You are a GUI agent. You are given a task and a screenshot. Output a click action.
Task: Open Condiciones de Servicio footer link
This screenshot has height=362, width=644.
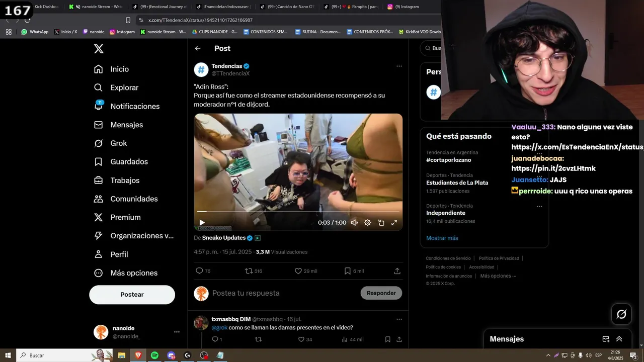click(448, 258)
